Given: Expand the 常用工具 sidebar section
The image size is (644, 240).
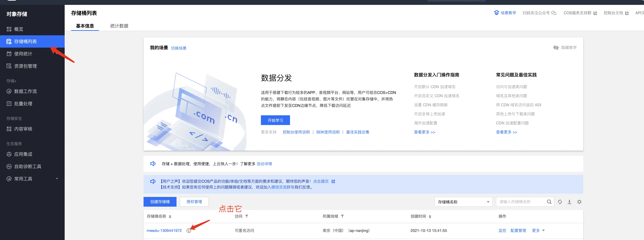Looking at the screenshot, I should 32,179.
